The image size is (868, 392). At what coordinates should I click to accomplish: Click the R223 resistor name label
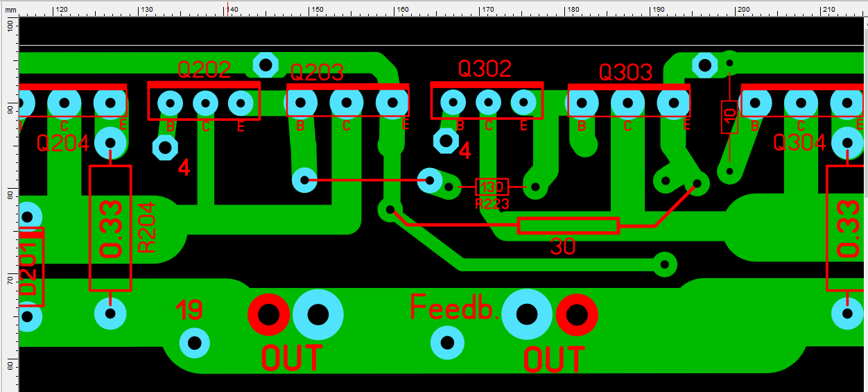[x=492, y=204]
